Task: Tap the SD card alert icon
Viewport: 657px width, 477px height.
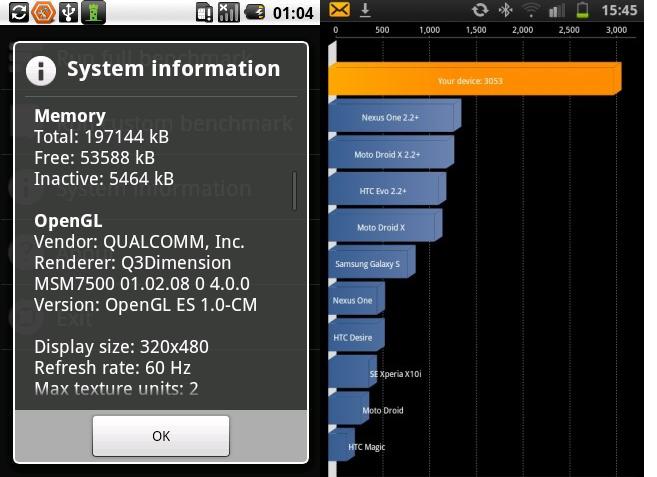Action: pos(204,13)
